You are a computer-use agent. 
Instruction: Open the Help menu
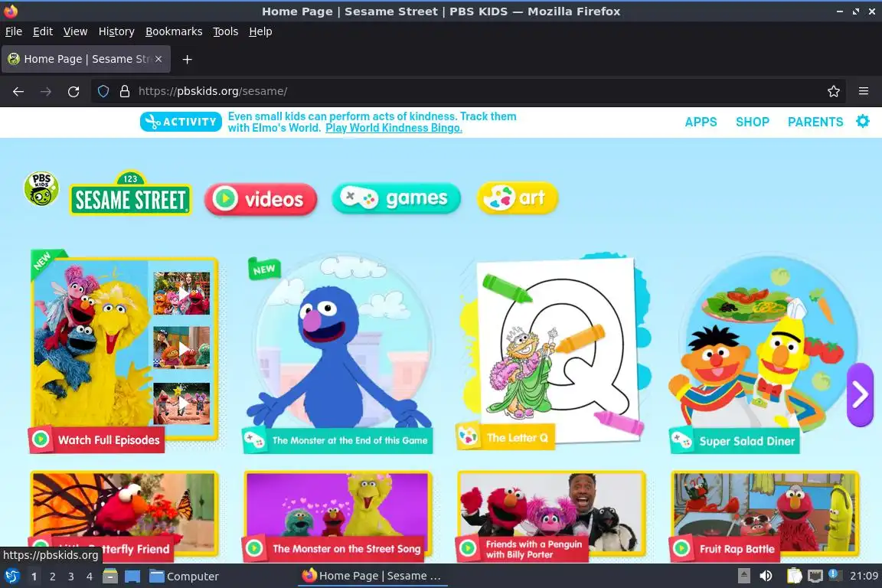[x=260, y=31]
